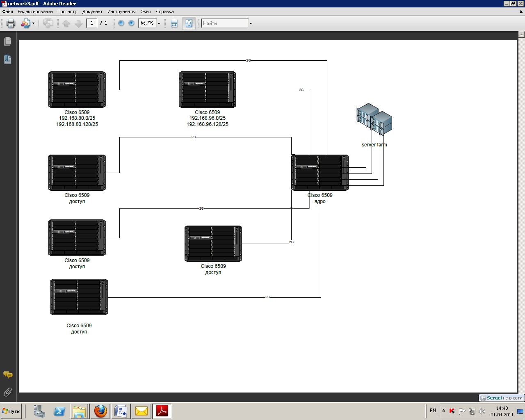
Task: Open the Attachments paperclip panel
Action: tap(8, 392)
